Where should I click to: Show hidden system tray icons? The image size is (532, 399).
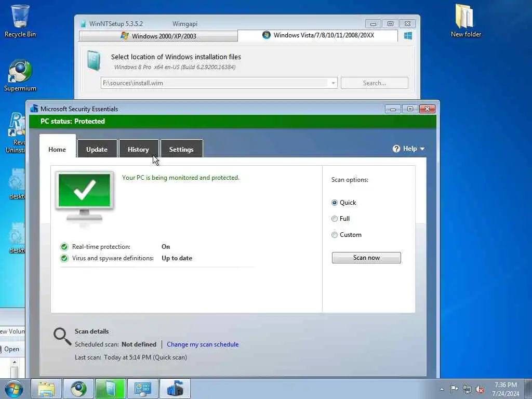click(442, 389)
